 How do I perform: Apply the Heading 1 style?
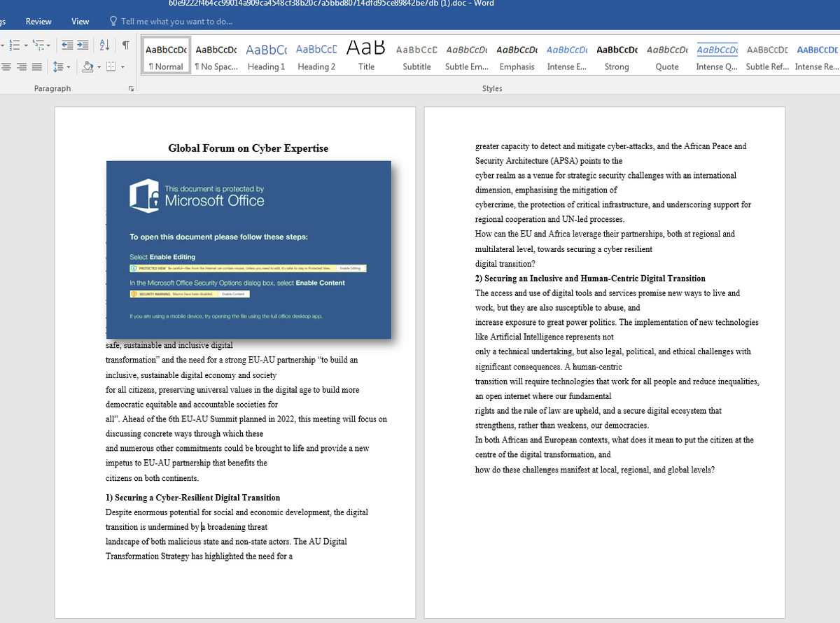coord(266,56)
